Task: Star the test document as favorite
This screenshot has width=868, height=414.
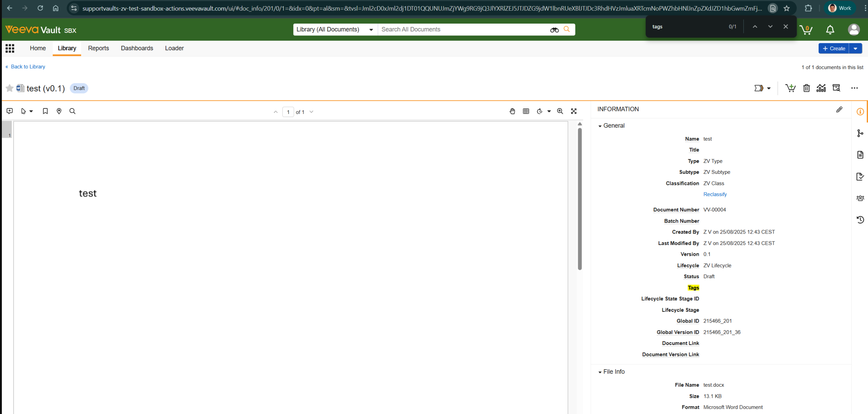Action: point(10,88)
